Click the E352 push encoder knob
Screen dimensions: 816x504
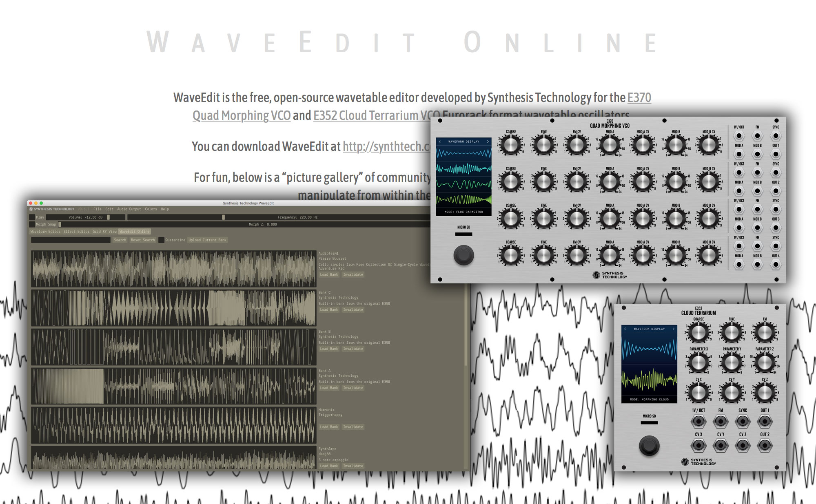pyautogui.click(x=649, y=445)
